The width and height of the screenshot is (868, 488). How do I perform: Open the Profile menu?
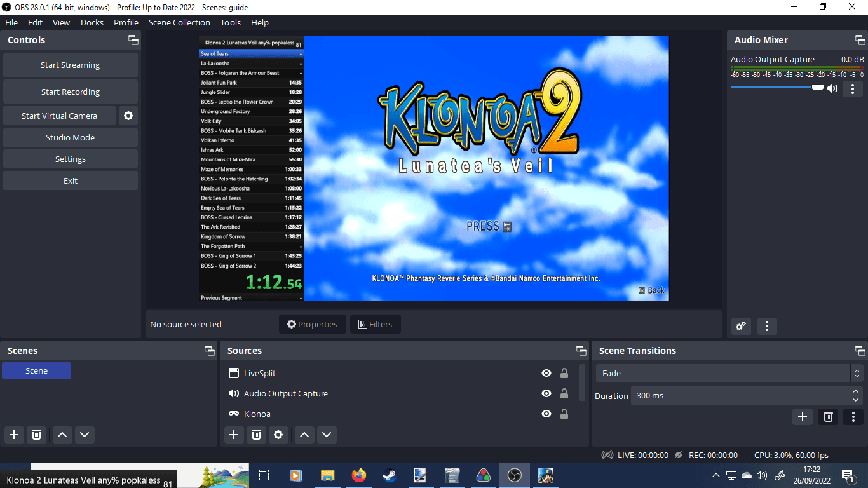coord(126,22)
